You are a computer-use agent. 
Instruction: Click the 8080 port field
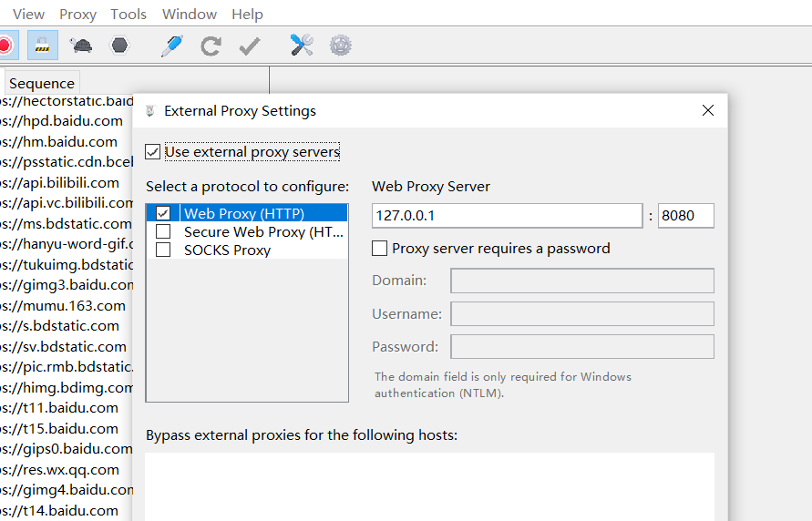click(x=685, y=216)
